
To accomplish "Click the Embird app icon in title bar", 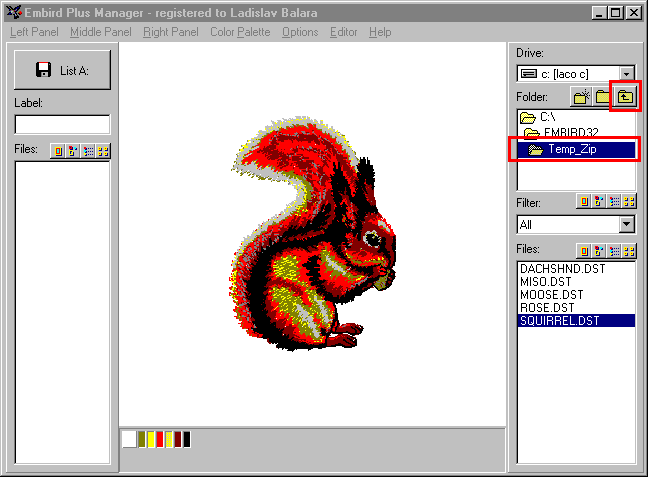I will 14,12.
